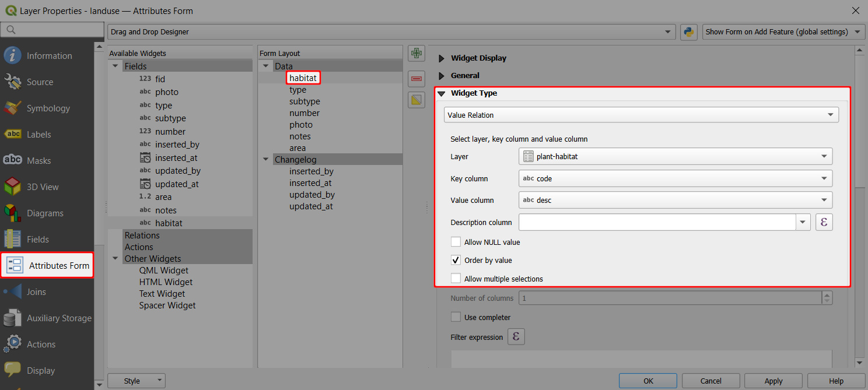Image resolution: width=868 pixels, height=390 pixels.
Task: Select the area field in Available Widgets
Action: pyautogui.click(x=163, y=197)
